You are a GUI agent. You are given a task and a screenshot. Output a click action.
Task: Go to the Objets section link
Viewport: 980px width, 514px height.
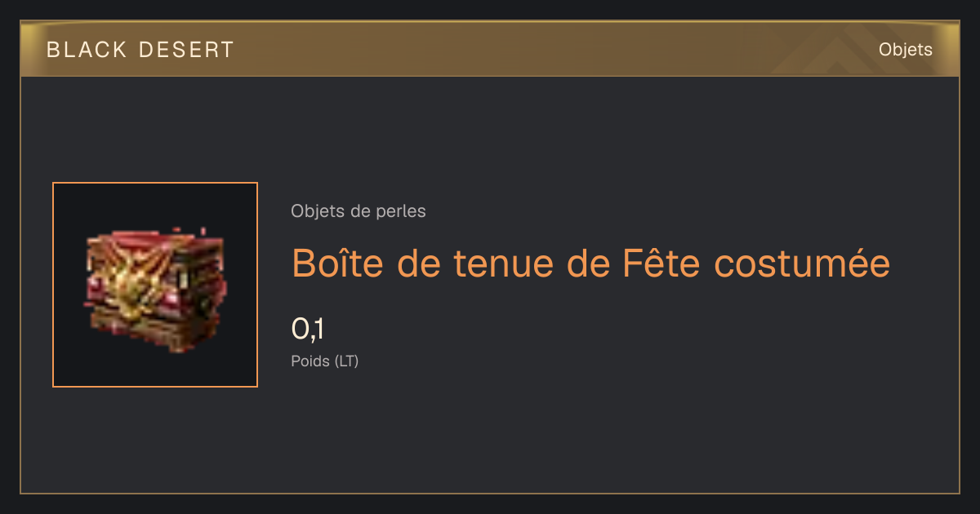point(906,50)
